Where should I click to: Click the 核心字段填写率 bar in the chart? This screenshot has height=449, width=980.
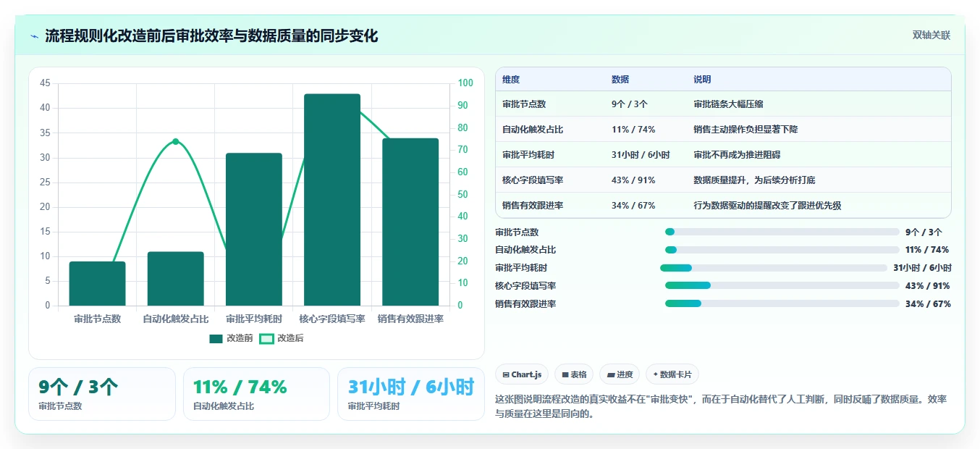pyautogui.click(x=332, y=200)
